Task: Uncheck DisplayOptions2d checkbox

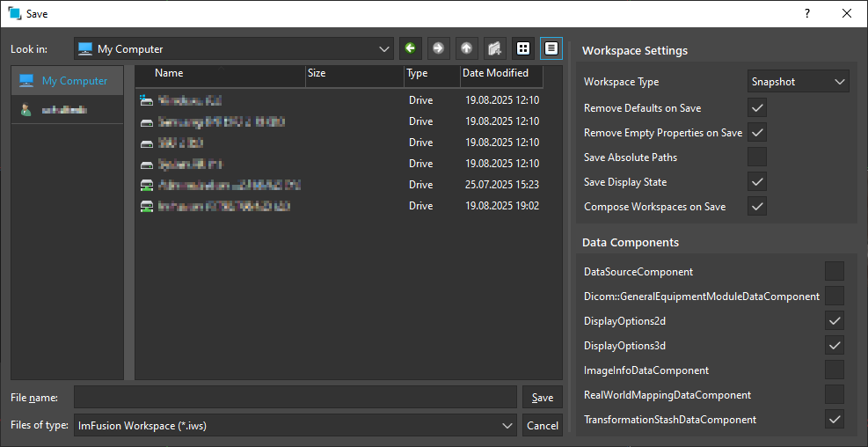Action: click(835, 320)
